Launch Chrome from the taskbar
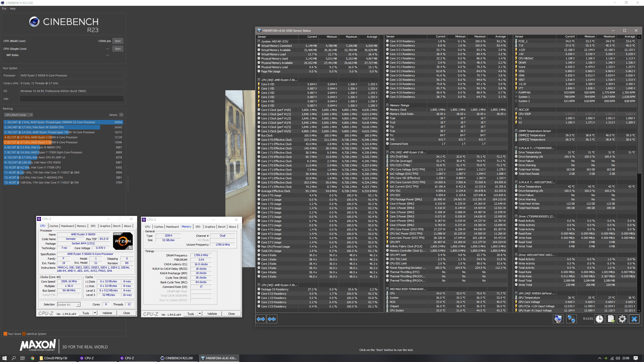 (32, 358)
